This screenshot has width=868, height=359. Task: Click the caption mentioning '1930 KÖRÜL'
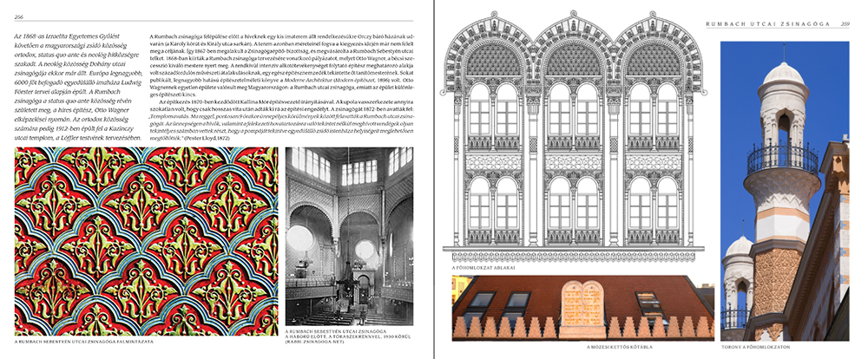(348, 336)
